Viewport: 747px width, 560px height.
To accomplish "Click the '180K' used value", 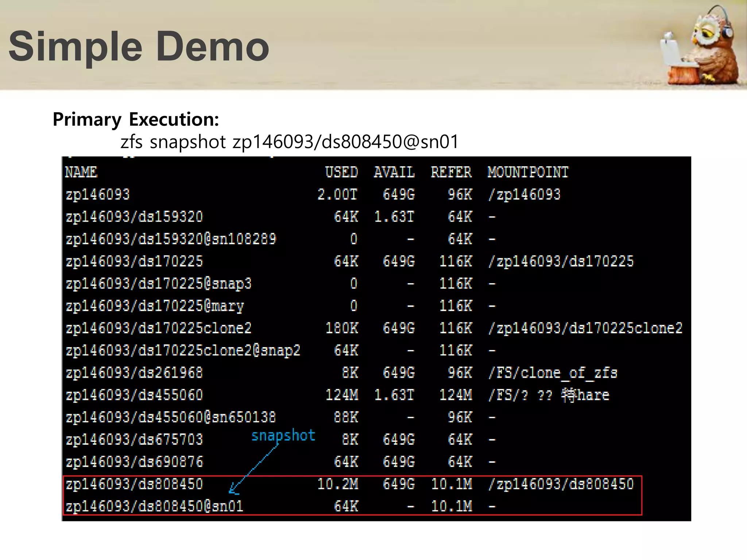I will 342,328.
